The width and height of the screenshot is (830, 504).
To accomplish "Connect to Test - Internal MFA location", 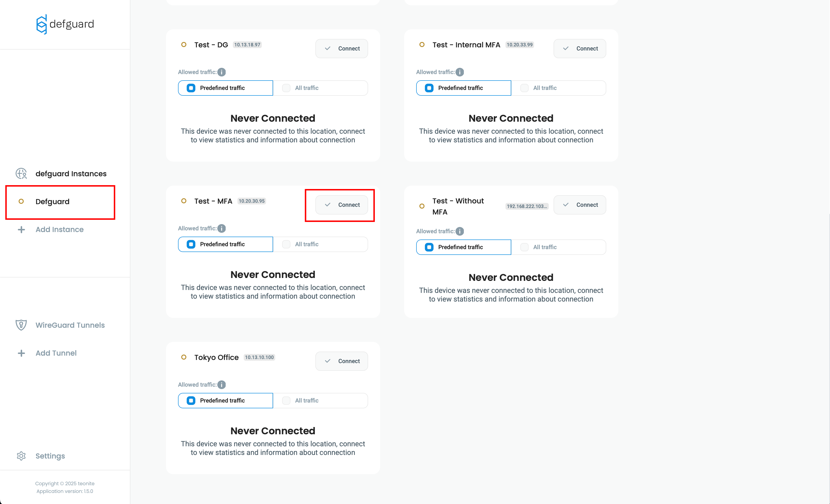I will coord(580,49).
